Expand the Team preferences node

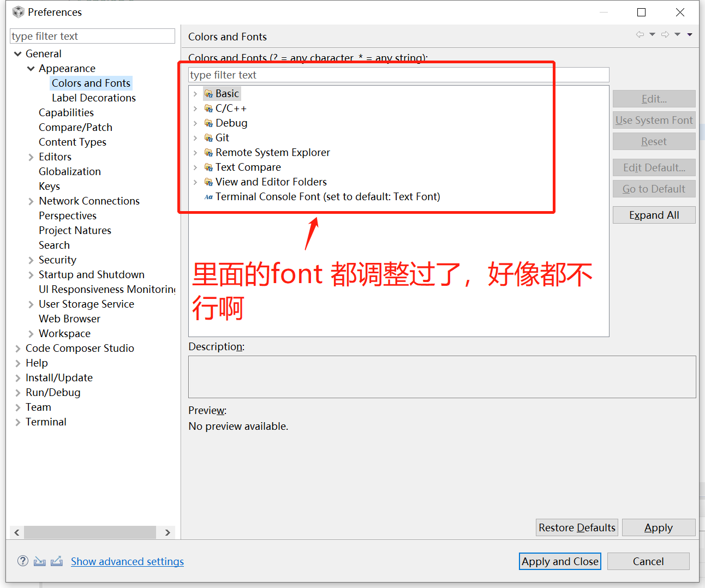pos(18,407)
